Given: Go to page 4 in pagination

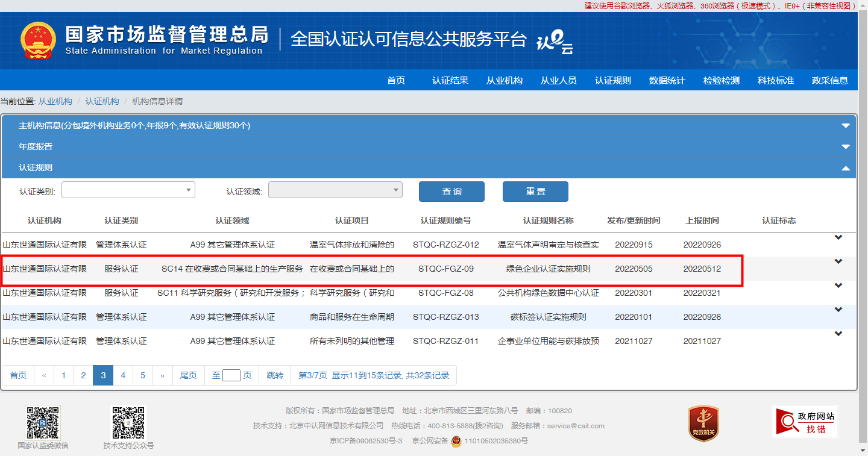Looking at the screenshot, I should [x=123, y=375].
